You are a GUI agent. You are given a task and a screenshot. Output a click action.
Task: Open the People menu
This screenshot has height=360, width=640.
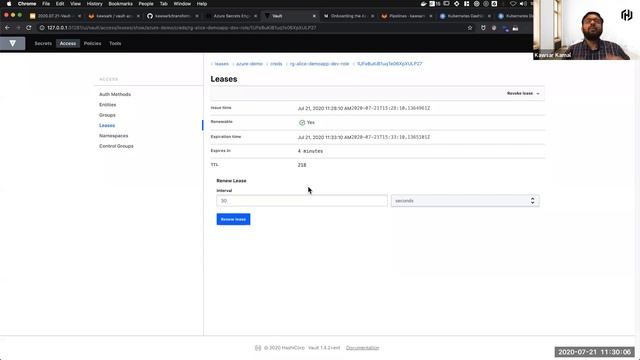pyautogui.click(x=146, y=4)
